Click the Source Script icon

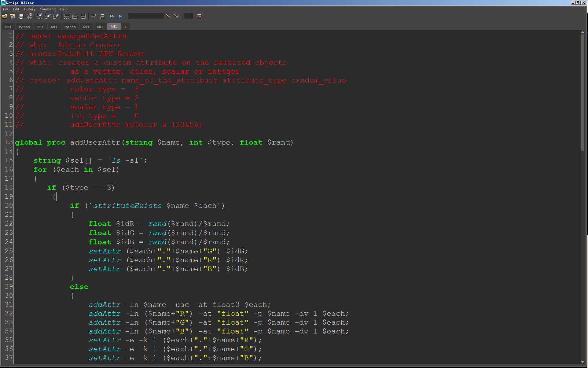point(13,16)
